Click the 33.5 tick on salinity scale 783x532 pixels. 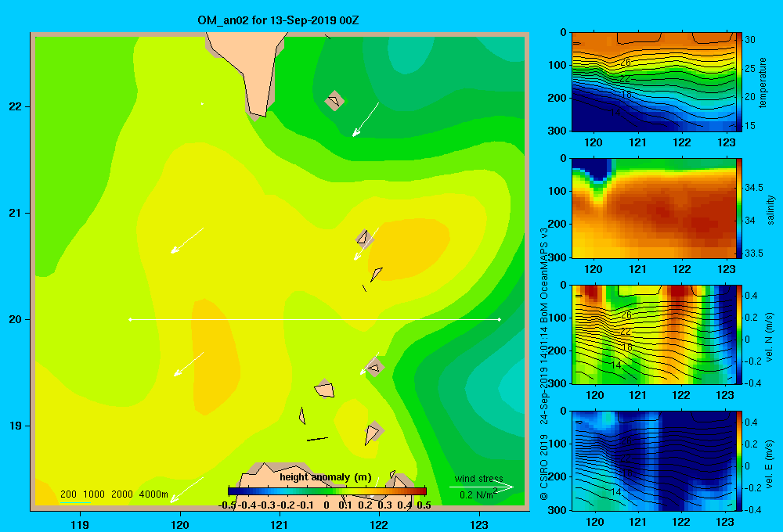[x=753, y=253]
